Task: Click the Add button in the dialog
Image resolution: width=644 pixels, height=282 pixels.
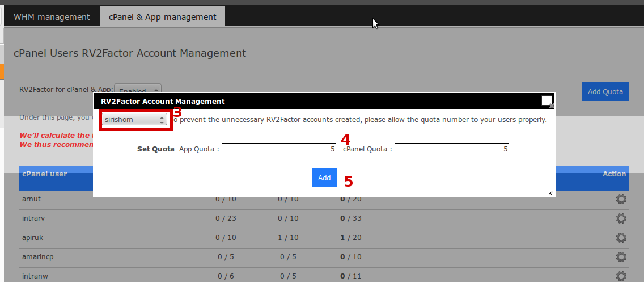Action: click(324, 178)
